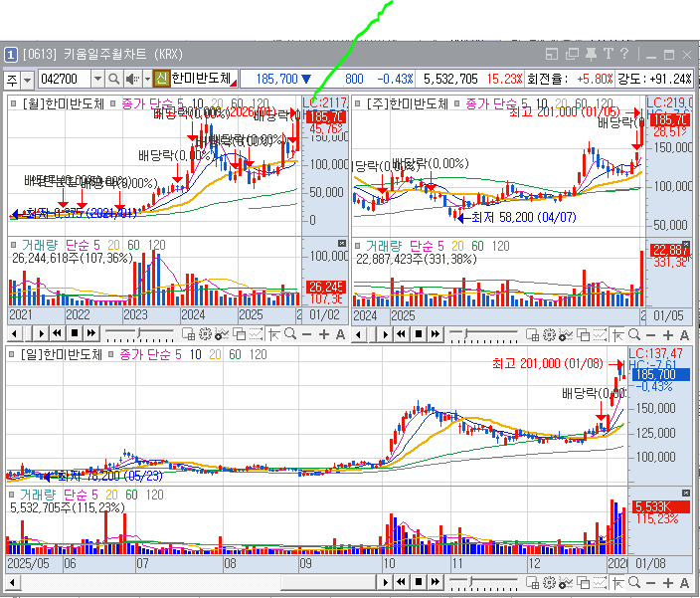
Task: Click the green 신 badge beside stock name
Action: [x=162, y=79]
